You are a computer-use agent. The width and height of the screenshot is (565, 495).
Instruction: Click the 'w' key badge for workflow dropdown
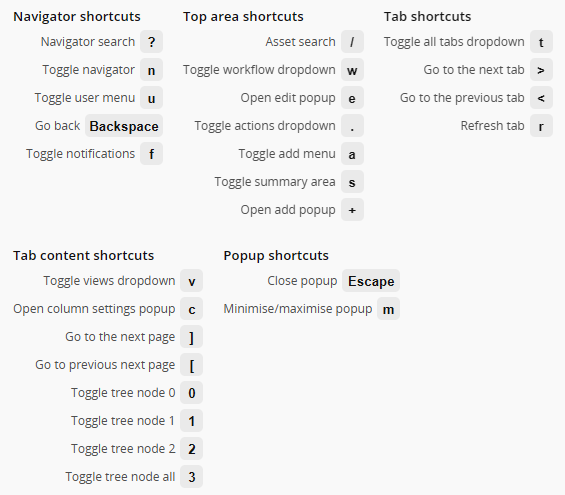click(x=352, y=70)
